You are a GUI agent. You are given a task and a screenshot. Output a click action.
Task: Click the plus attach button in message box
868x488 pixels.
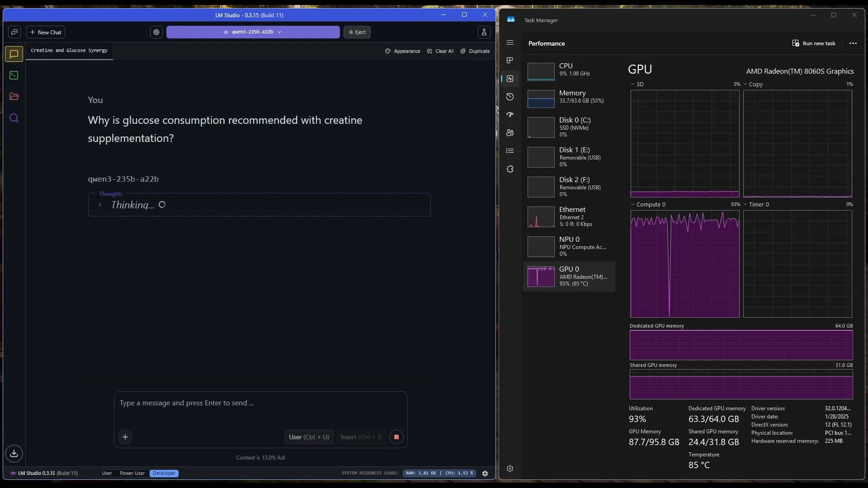[x=125, y=437]
